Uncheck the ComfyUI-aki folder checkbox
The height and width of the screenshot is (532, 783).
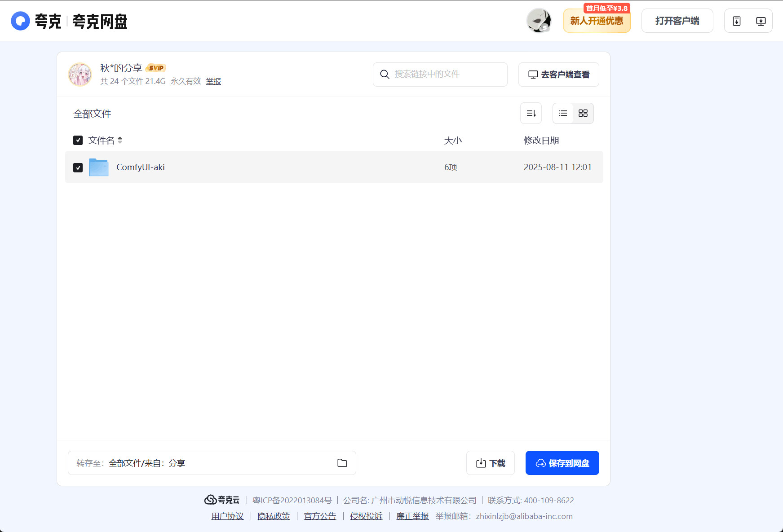[x=78, y=167]
